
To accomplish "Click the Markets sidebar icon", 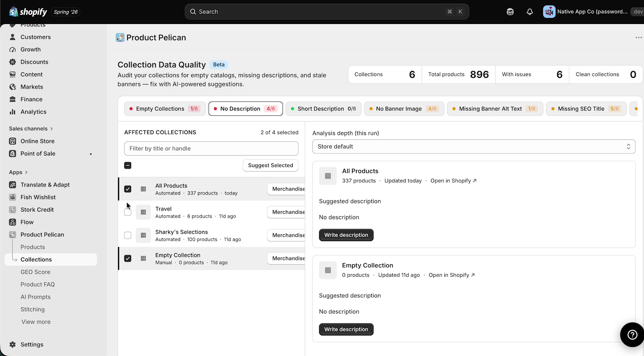I will [12, 87].
